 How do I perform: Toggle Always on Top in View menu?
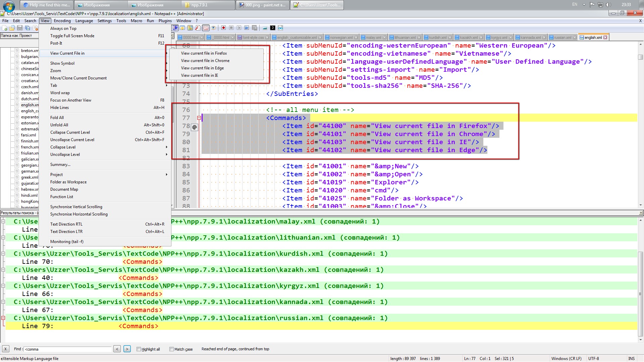pyautogui.click(x=105, y=28)
